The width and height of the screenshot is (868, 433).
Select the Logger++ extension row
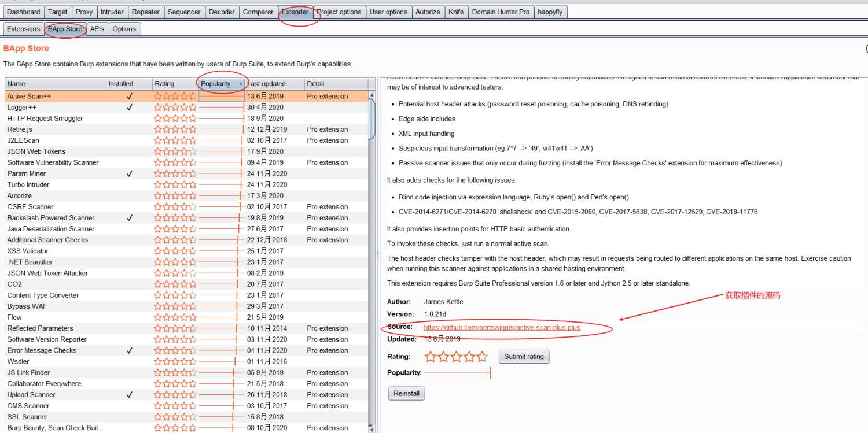point(186,107)
